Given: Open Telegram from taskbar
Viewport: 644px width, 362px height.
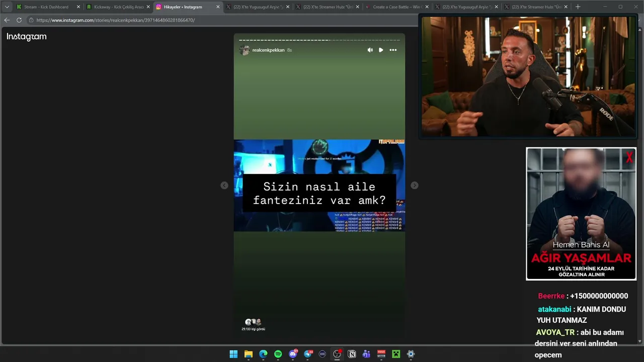Looking at the screenshot, I should point(308,354).
